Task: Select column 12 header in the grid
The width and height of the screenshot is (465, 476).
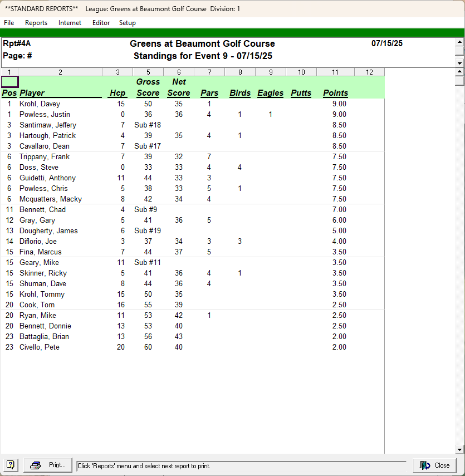Action: (x=369, y=72)
